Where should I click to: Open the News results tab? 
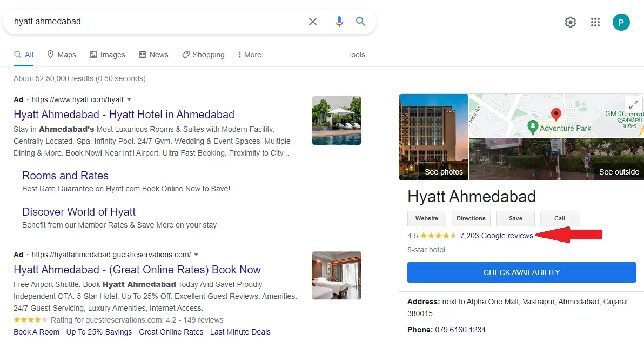[x=153, y=55]
